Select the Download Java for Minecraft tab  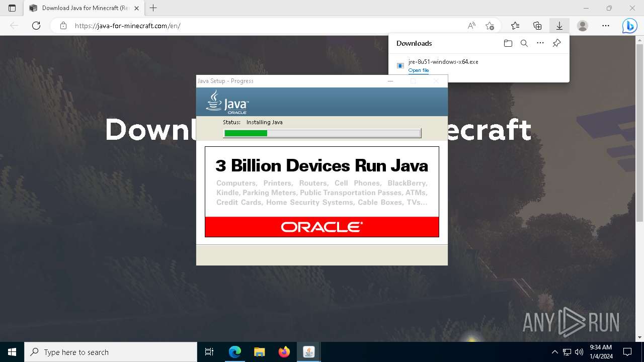click(x=84, y=8)
